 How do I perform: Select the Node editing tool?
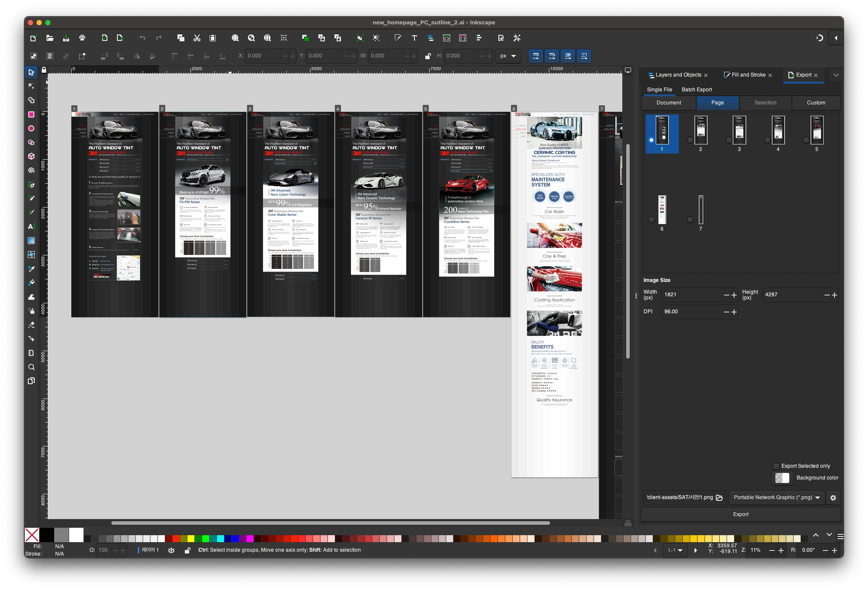(31, 86)
